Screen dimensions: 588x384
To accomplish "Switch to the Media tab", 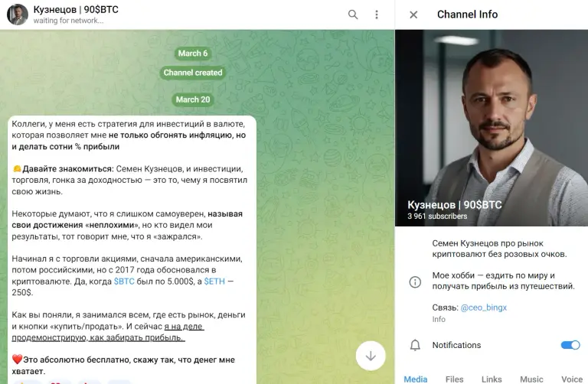I will click(415, 379).
